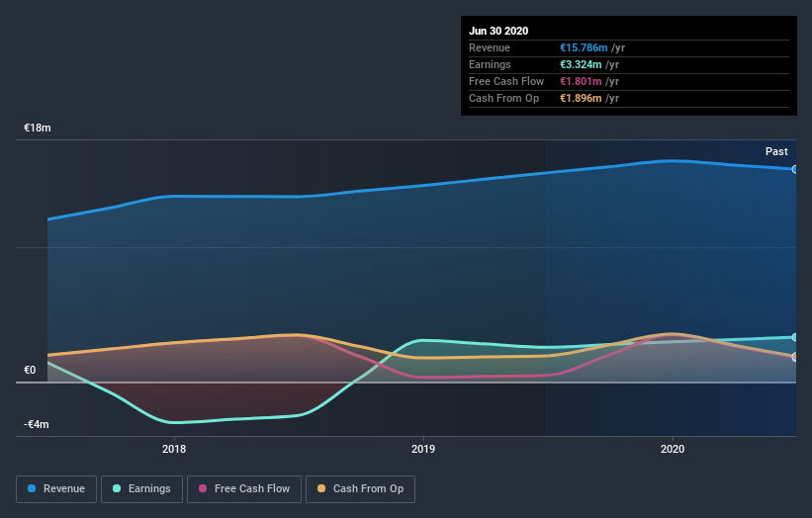Click the 2018 x-axis label
This screenshot has width=812, height=518.
click(174, 449)
